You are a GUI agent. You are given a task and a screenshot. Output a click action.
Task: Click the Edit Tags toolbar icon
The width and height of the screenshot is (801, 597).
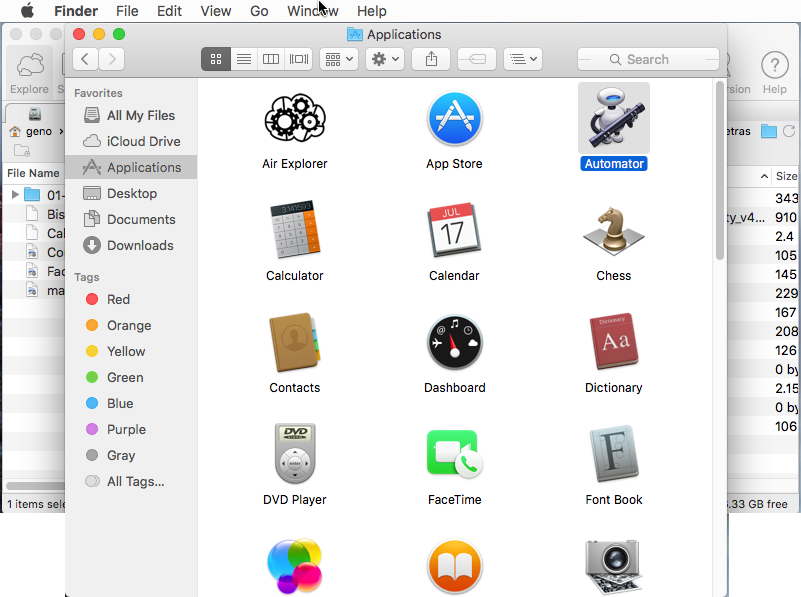pyautogui.click(x=476, y=59)
